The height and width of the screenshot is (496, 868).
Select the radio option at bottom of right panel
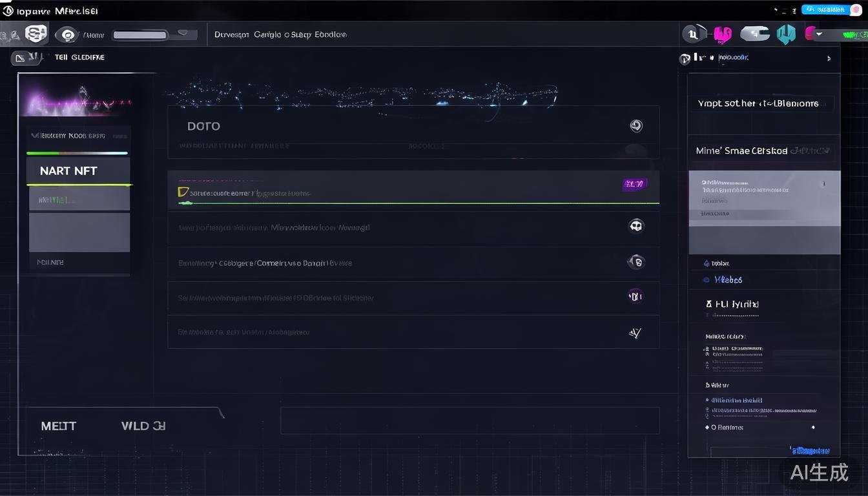pos(707,428)
